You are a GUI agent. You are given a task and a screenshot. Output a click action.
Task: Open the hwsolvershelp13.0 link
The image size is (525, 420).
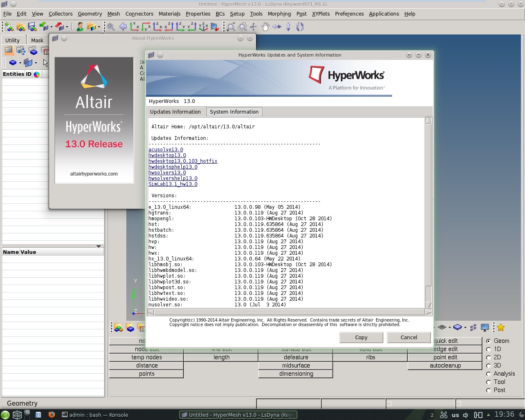pos(173,178)
